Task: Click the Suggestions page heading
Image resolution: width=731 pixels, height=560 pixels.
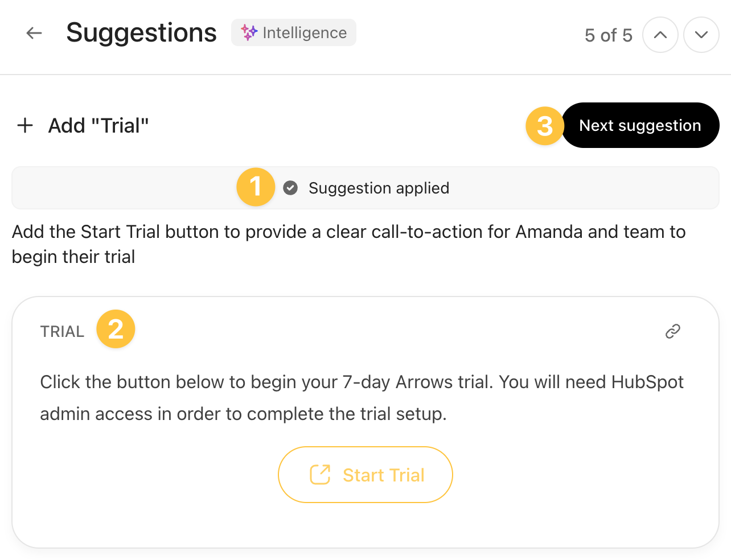Action: click(141, 33)
